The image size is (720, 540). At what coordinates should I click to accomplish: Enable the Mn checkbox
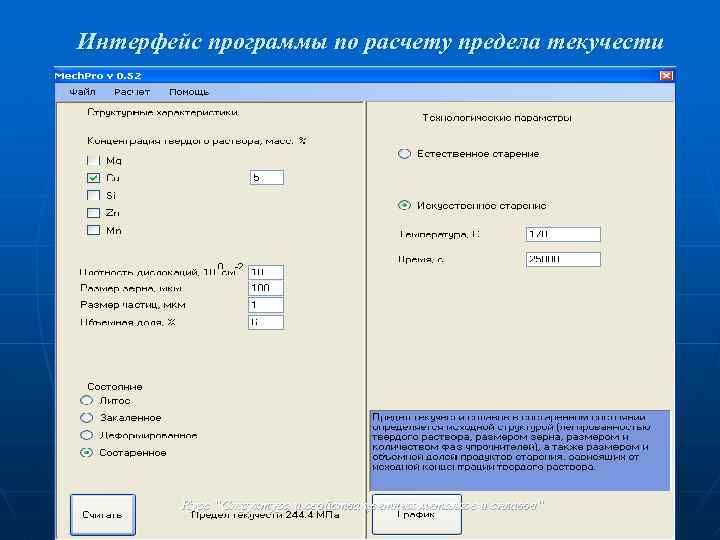93,230
